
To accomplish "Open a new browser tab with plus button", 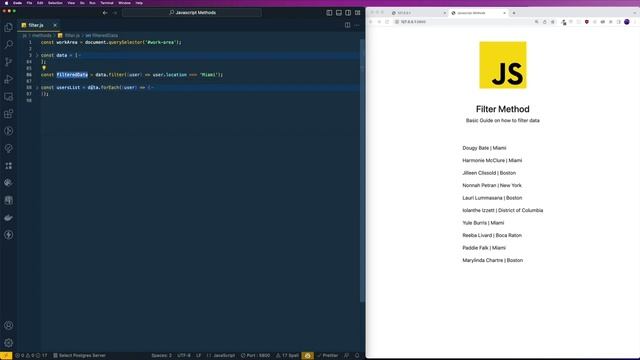I will point(514,13).
